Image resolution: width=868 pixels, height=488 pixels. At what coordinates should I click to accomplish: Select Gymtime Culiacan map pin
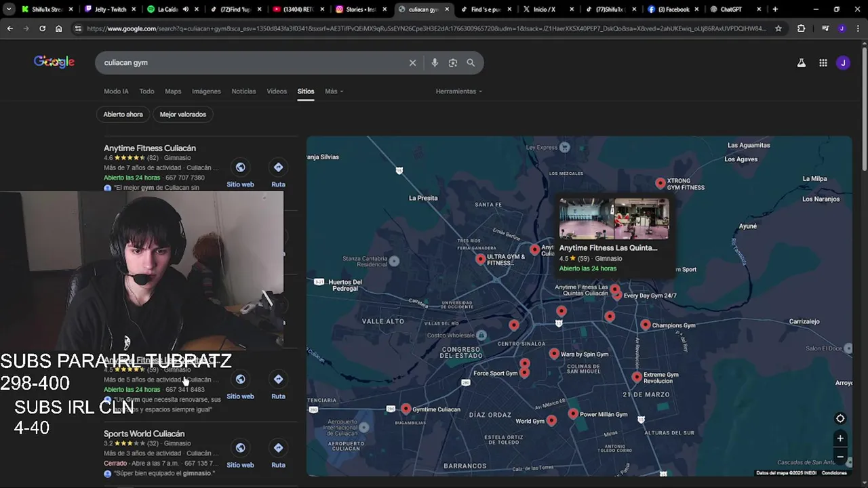tap(406, 409)
